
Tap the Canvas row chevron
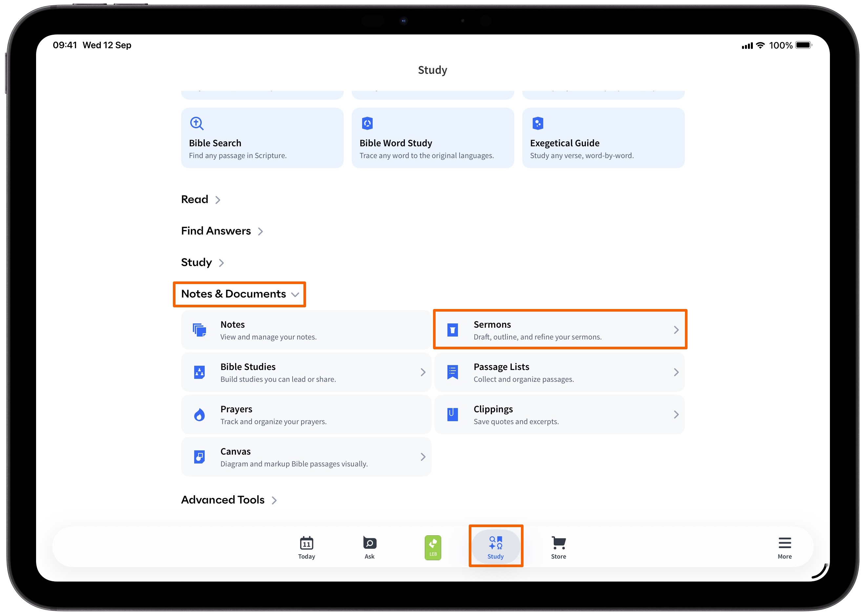point(423,457)
